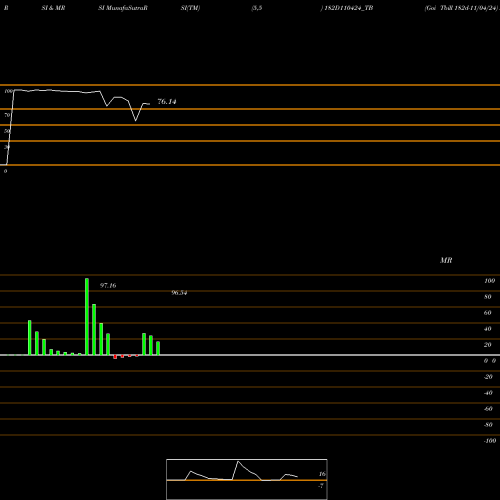Click the -20 label on MR axis
The image size is (500, 500).
488,377
